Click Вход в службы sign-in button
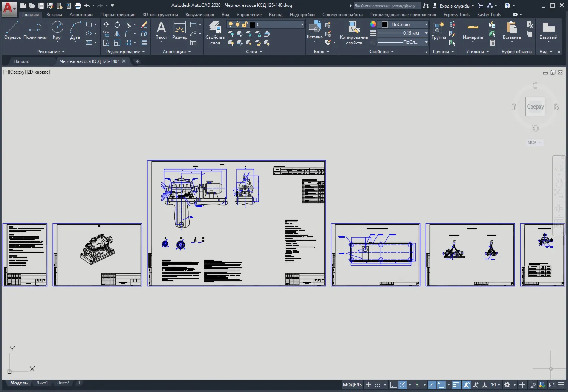This screenshot has height=392, width=568. point(453,6)
